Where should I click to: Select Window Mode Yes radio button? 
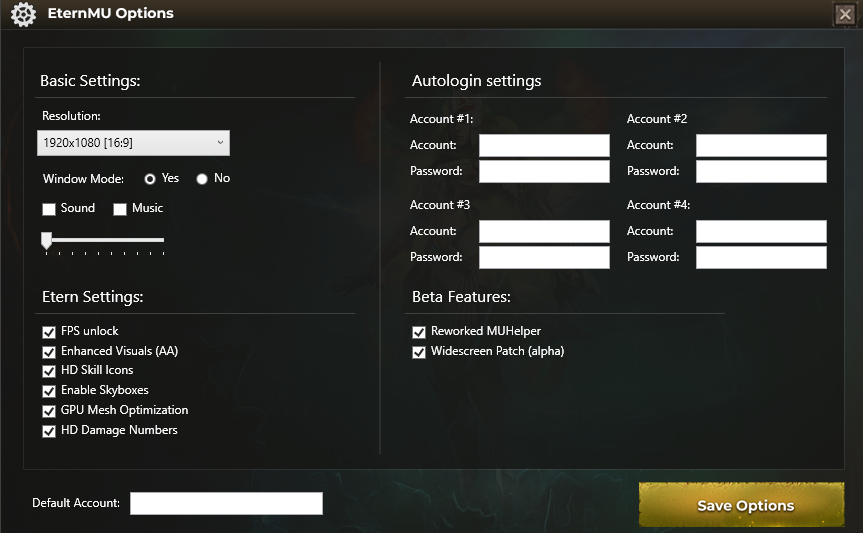pos(150,179)
